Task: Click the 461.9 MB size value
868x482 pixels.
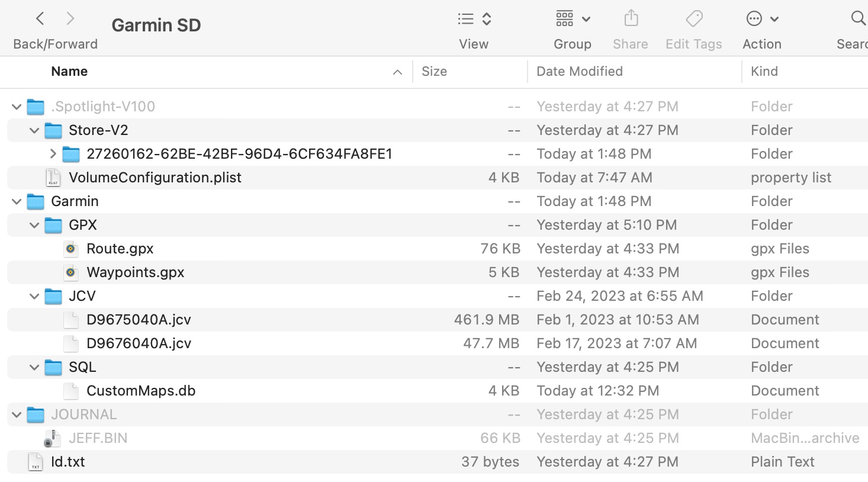Action: [x=487, y=320]
